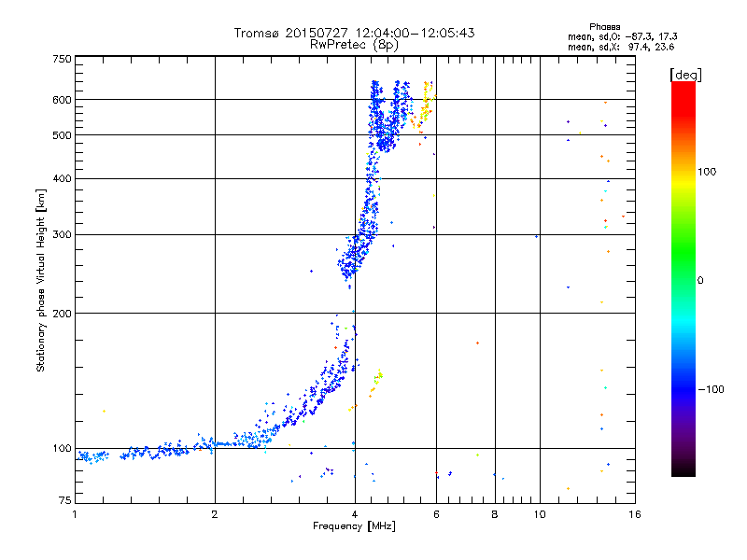Click the y-axis tick label 400
Viewport: 747px width, 560px height.
[x=62, y=178]
